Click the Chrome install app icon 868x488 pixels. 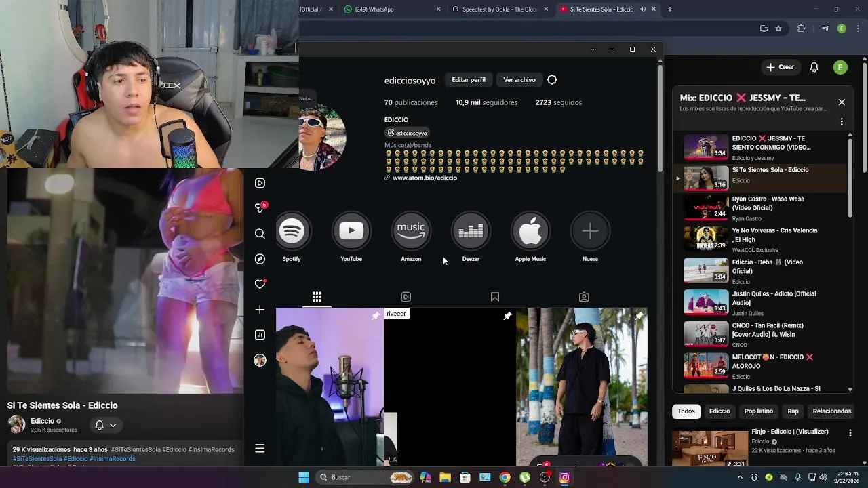coord(764,28)
